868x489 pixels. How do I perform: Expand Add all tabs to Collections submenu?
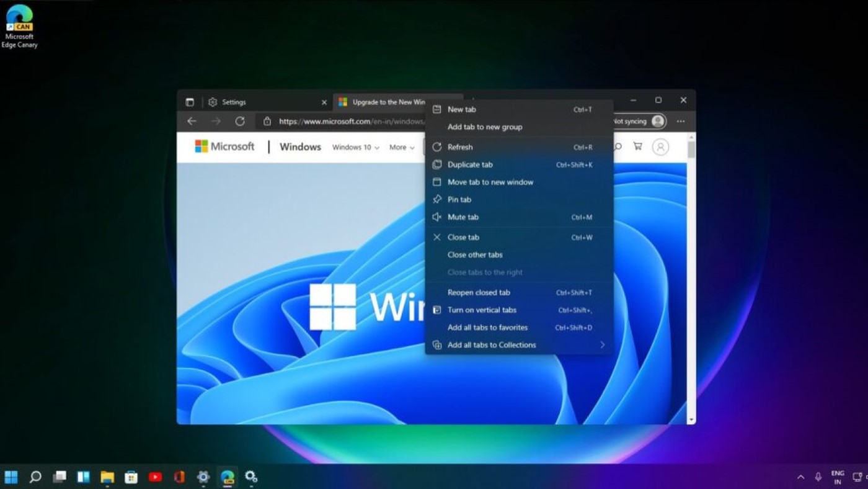click(x=519, y=345)
